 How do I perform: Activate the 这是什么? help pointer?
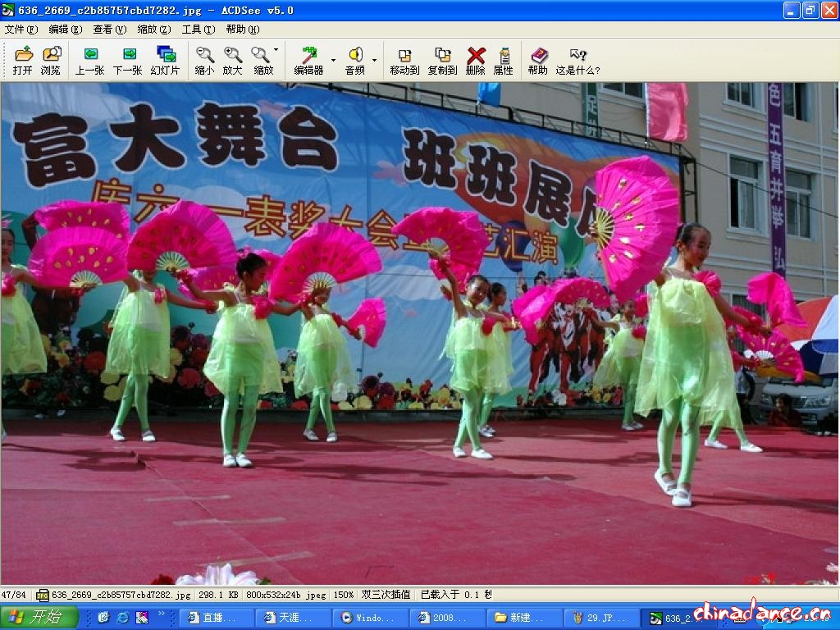click(x=577, y=60)
